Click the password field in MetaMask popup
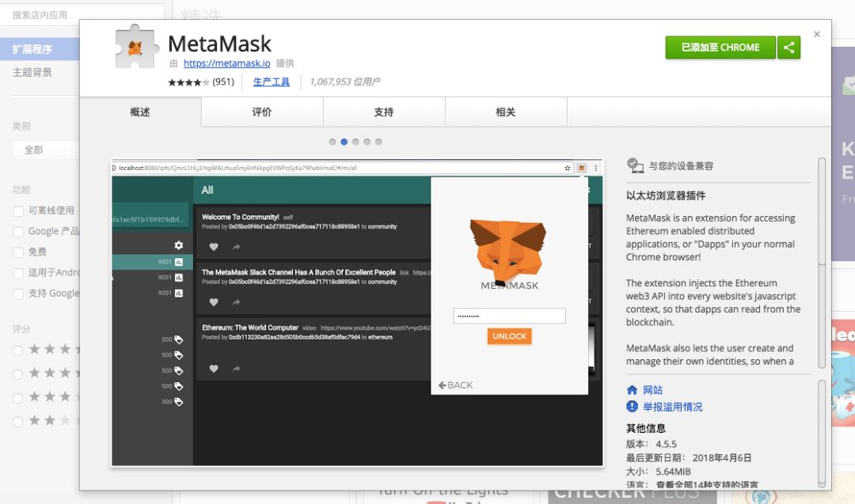 click(x=509, y=316)
